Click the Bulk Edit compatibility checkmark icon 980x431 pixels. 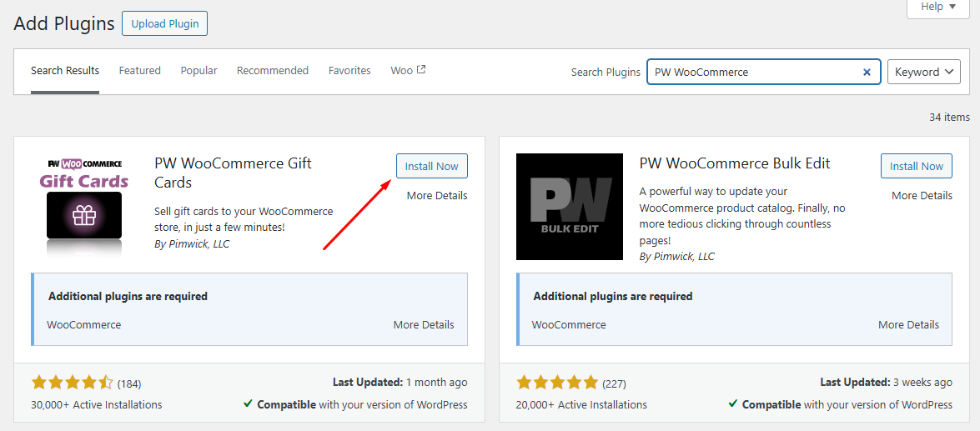(x=733, y=404)
